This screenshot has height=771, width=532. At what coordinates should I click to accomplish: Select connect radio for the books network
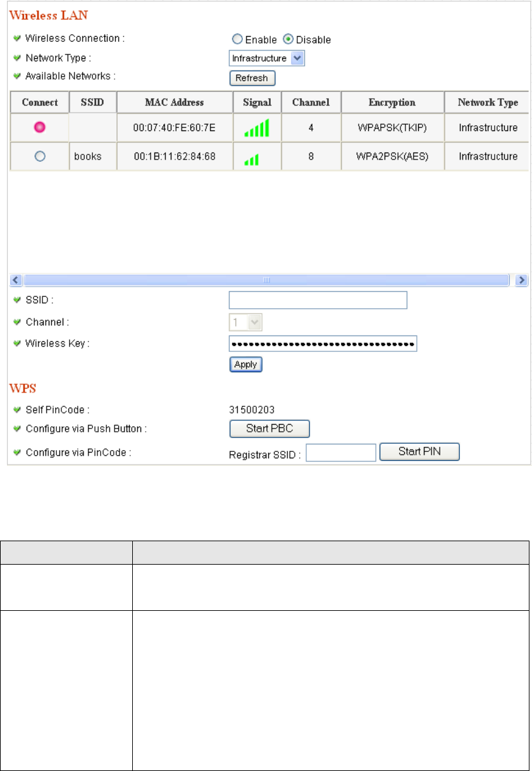pyautogui.click(x=40, y=156)
